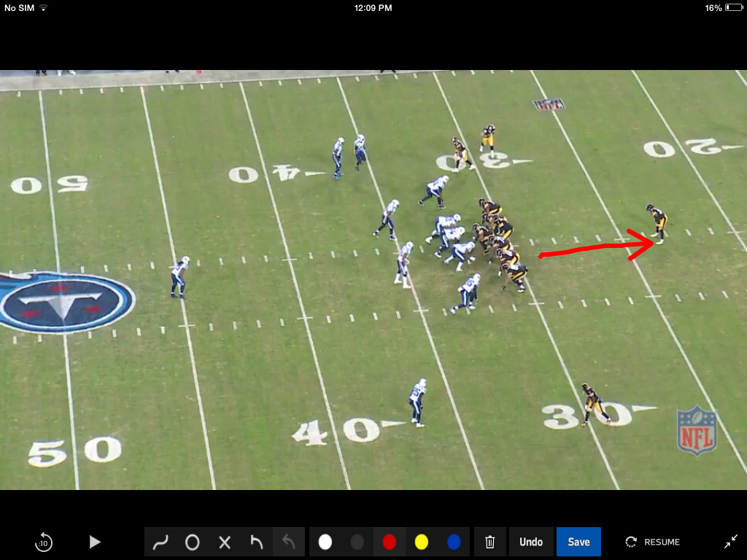Tap the battery indicator
The image size is (747, 560).
click(x=734, y=7)
